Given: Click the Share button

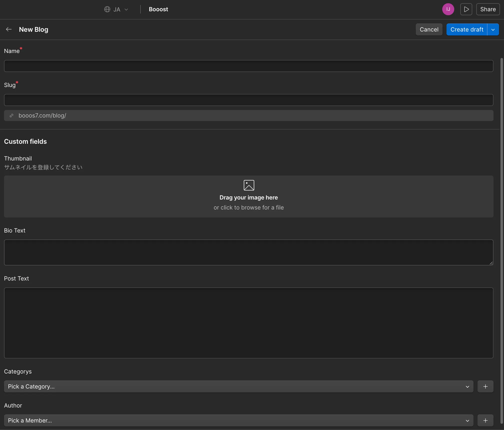Looking at the screenshot, I should pos(488,9).
